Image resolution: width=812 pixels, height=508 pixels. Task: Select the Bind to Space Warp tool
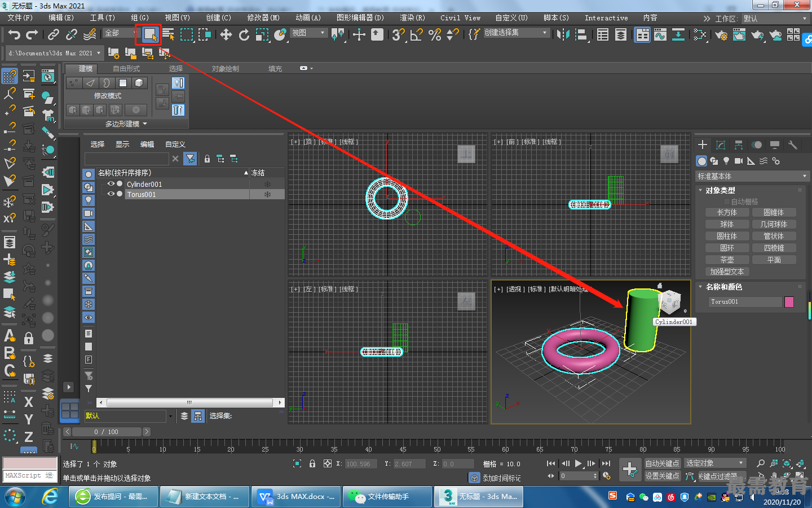[x=90, y=35]
